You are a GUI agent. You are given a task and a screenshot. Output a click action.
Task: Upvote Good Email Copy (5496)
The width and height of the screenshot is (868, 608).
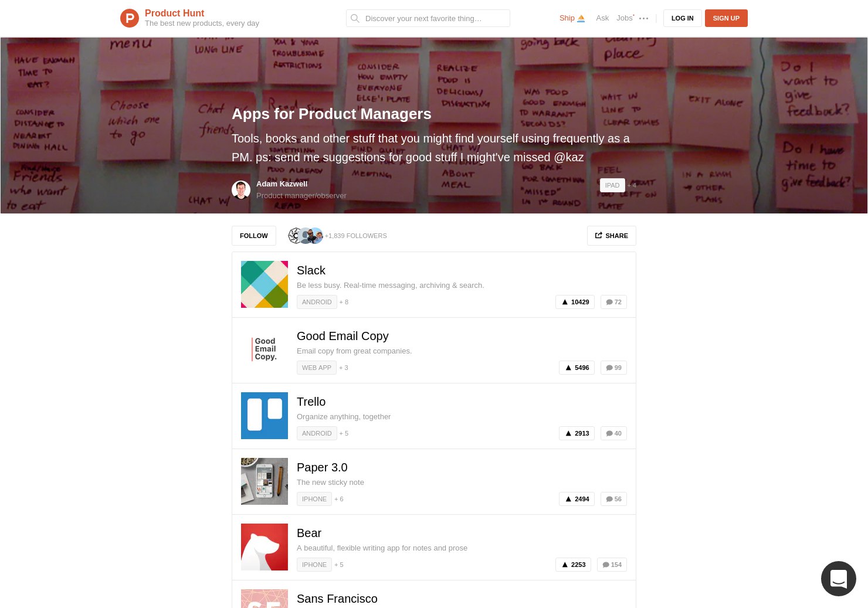point(577,368)
